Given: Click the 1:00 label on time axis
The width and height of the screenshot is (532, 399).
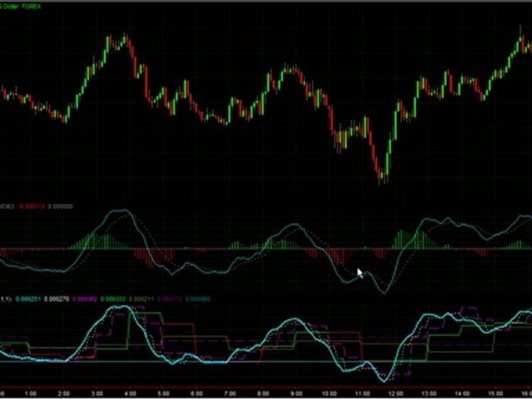Looking at the screenshot, I should pos(31,393).
